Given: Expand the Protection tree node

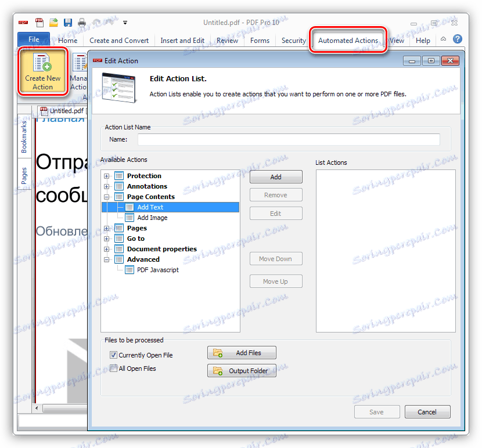Looking at the screenshot, I should click(106, 176).
